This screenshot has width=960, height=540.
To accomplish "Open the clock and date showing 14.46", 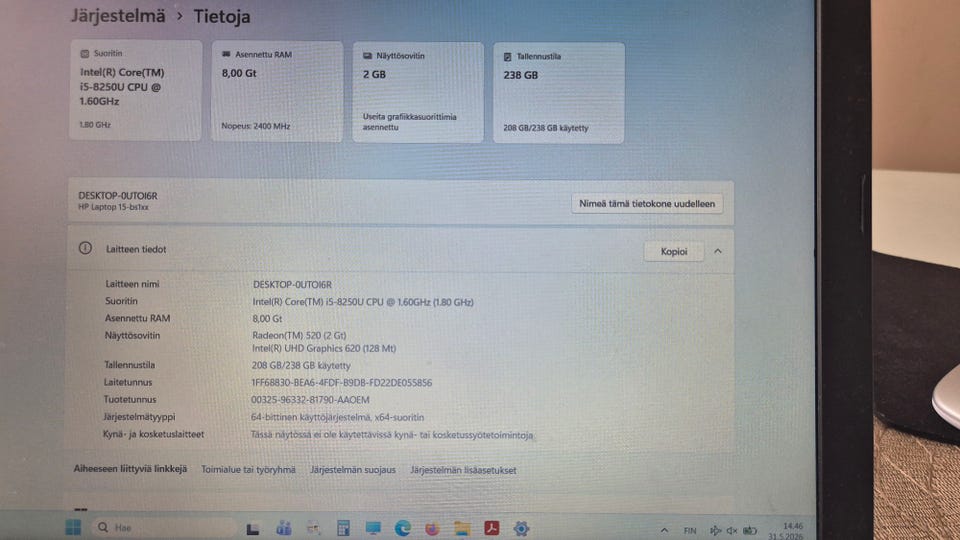I will tap(786, 531).
